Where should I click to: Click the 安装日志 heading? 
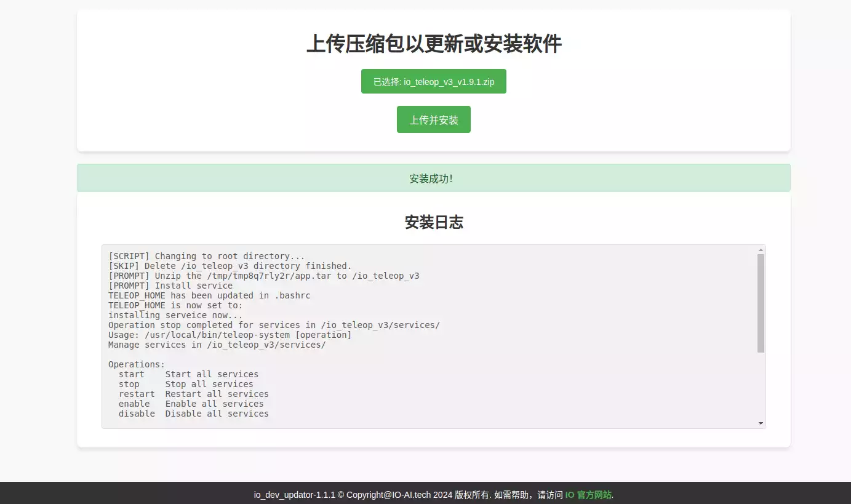pyautogui.click(x=433, y=222)
